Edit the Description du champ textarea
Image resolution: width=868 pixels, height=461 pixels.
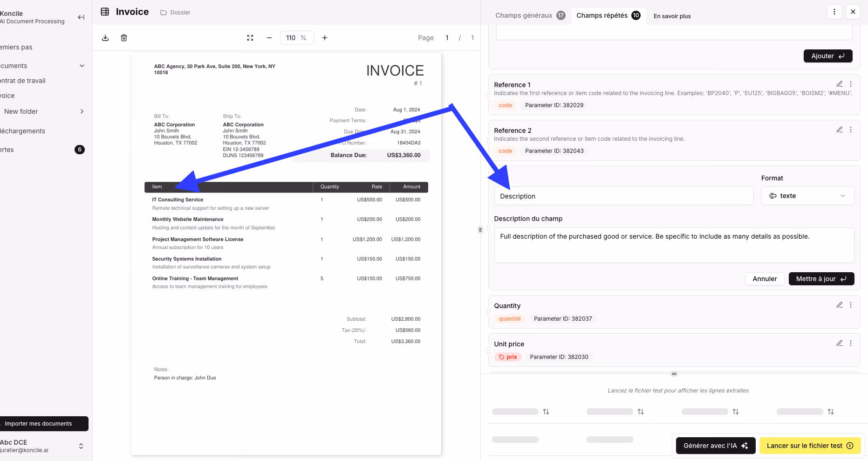coord(674,245)
